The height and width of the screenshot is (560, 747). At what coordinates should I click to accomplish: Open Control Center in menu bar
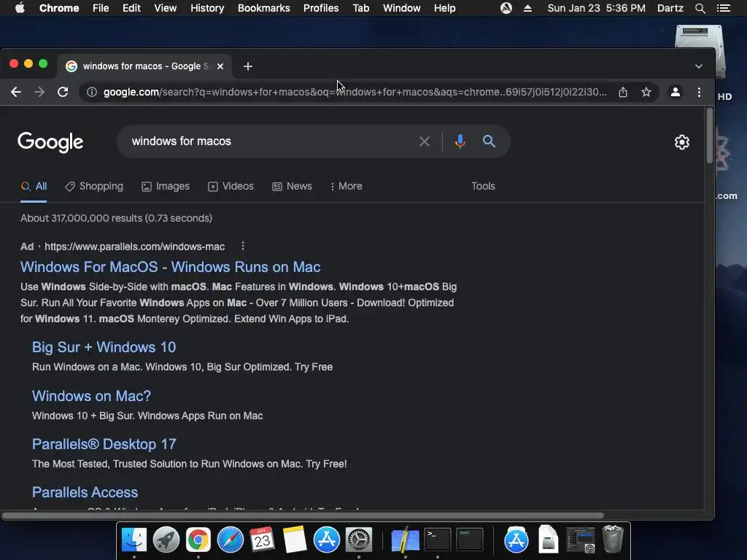pyautogui.click(x=723, y=8)
